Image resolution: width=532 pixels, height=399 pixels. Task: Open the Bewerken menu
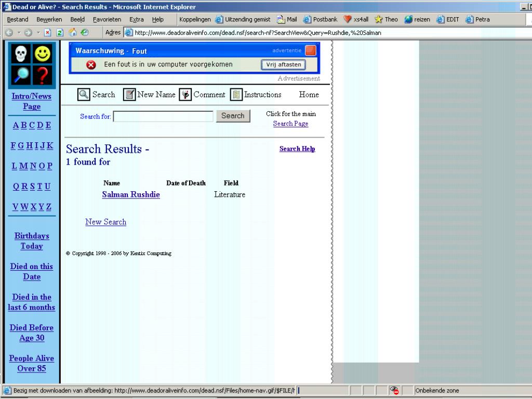pos(49,19)
